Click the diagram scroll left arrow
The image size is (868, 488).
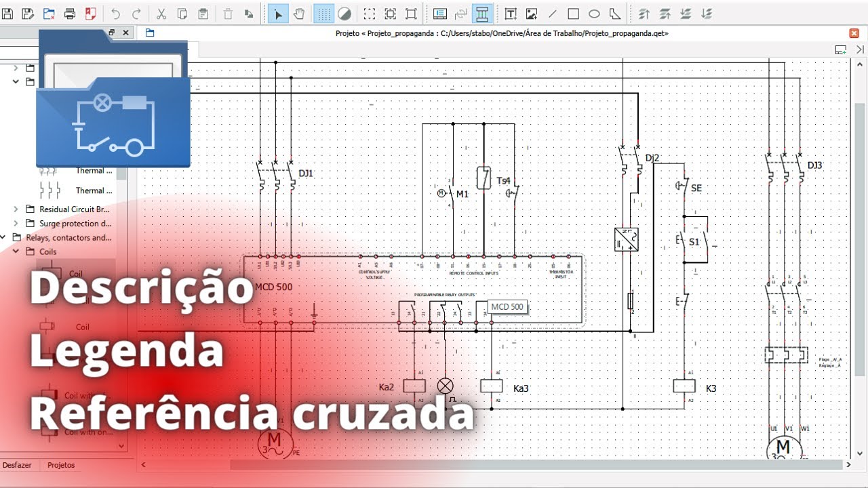click(143, 465)
